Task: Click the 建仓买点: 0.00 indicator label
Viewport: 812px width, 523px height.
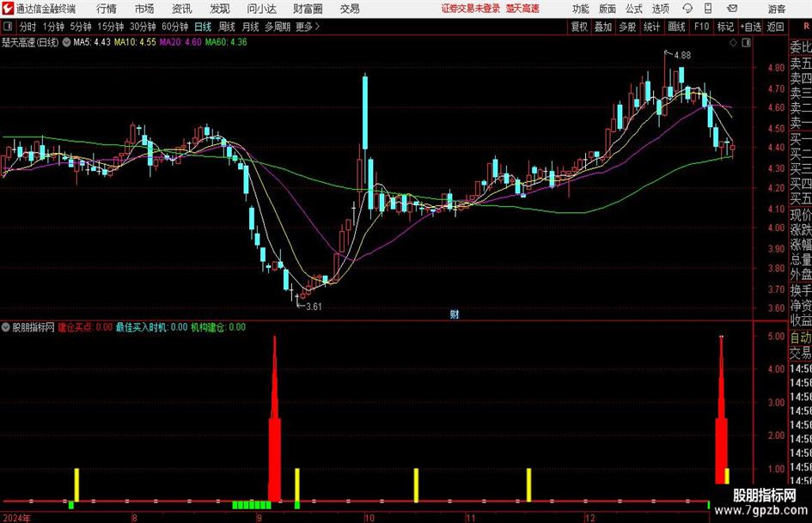Action: click(x=84, y=327)
